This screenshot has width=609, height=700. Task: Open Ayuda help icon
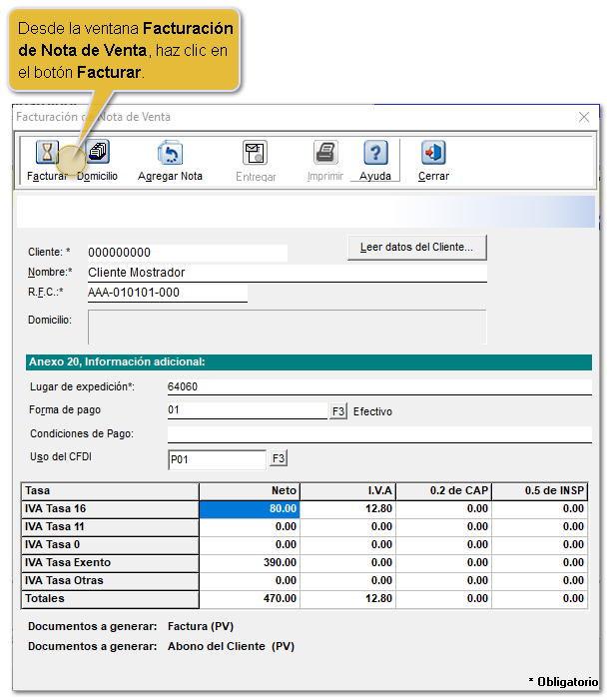click(x=375, y=153)
